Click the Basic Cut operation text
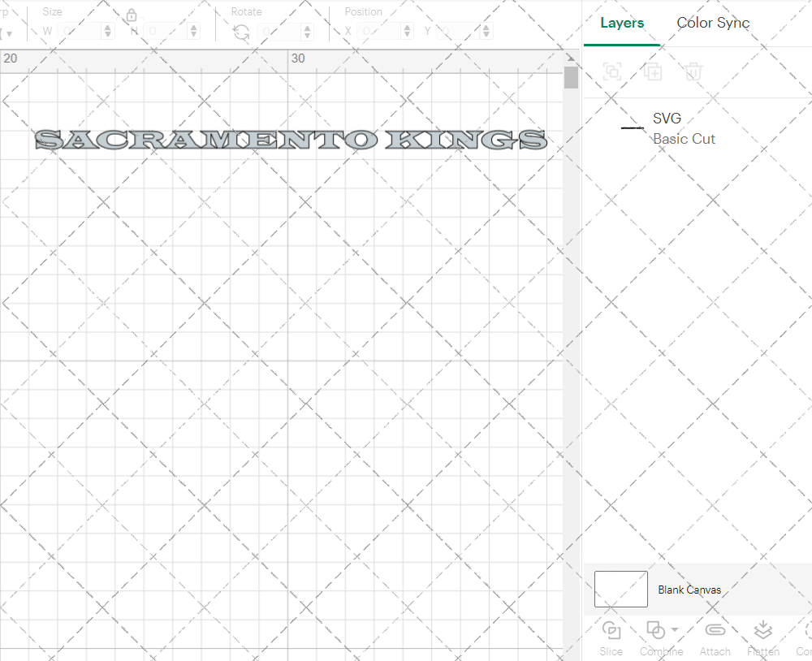The width and height of the screenshot is (812, 661). pos(684,139)
